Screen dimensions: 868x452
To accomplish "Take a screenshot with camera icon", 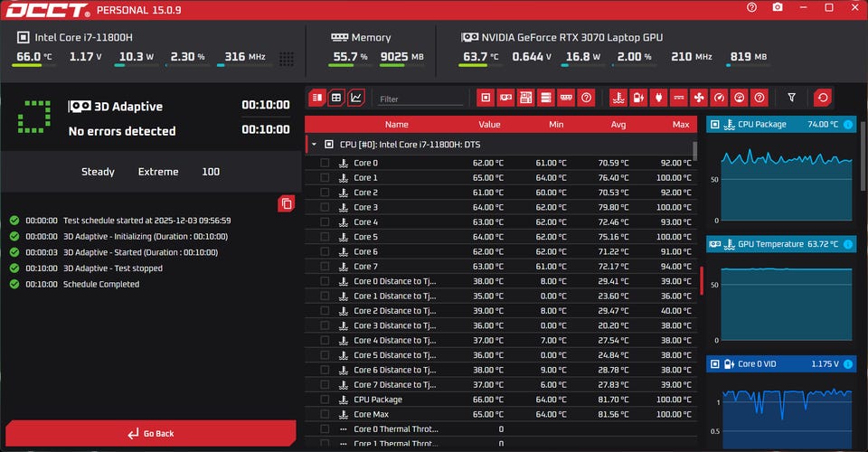I will [778, 7].
